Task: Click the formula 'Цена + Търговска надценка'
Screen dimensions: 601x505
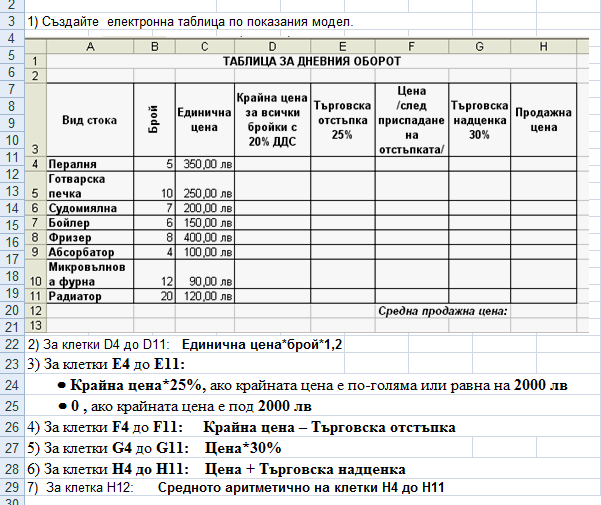Action: coord(305,469)
